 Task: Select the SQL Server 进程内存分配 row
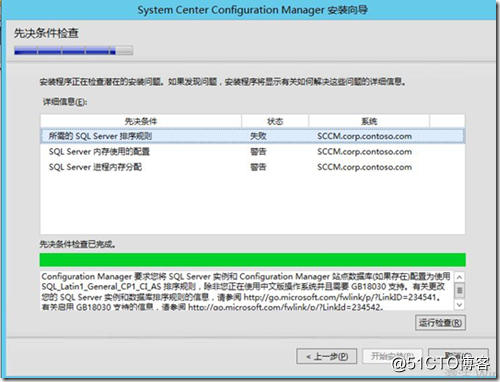click(x=252, y=167)
